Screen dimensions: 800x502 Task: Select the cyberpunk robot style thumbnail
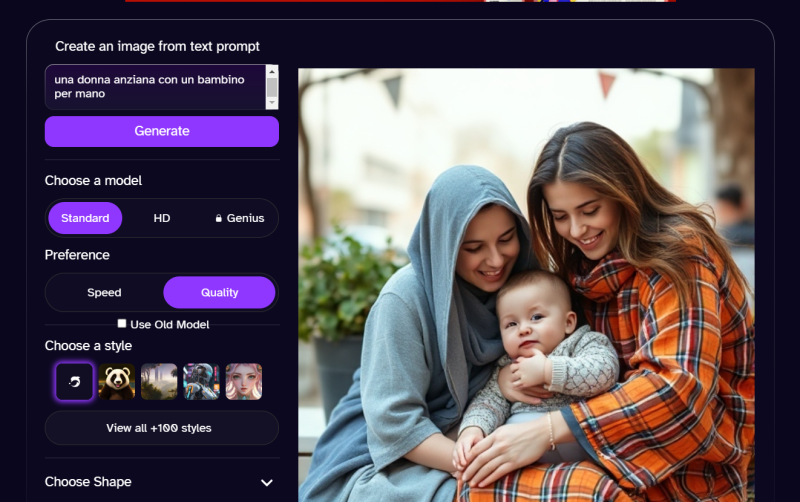tap(201, 382)
